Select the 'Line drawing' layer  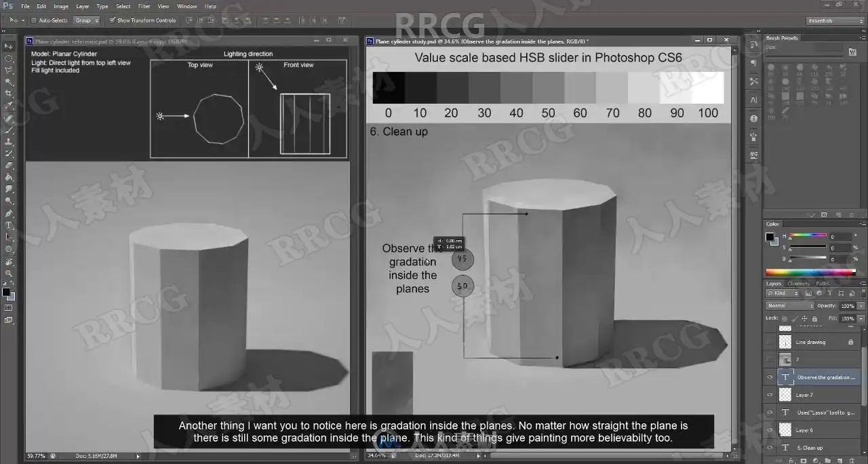[x=818, y=342]
